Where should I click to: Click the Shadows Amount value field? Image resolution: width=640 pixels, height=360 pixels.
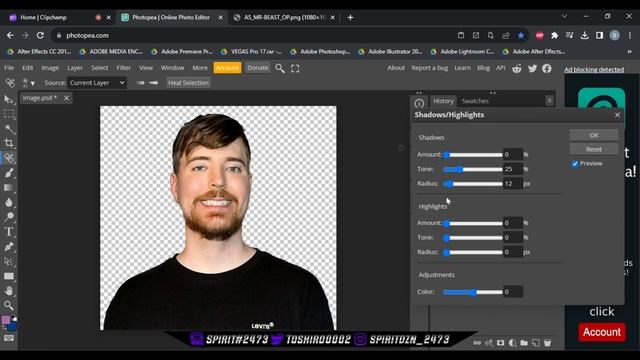coord(513,155)
